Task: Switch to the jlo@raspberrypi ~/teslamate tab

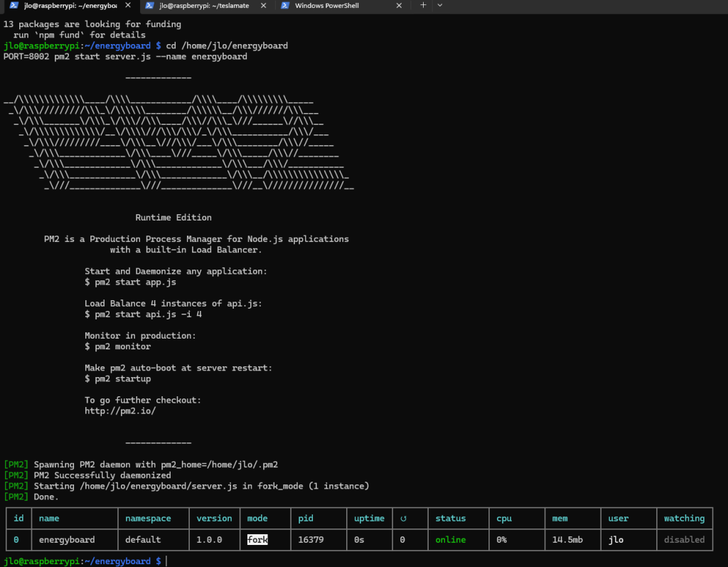Action: (x=204, y=6)
